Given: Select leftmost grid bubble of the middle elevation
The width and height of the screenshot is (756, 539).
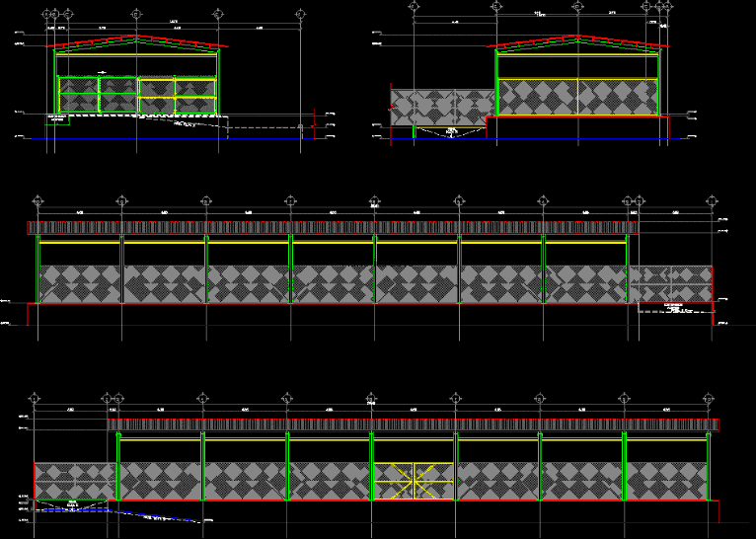Looking at the screenshot, I should tap(38, 200).
